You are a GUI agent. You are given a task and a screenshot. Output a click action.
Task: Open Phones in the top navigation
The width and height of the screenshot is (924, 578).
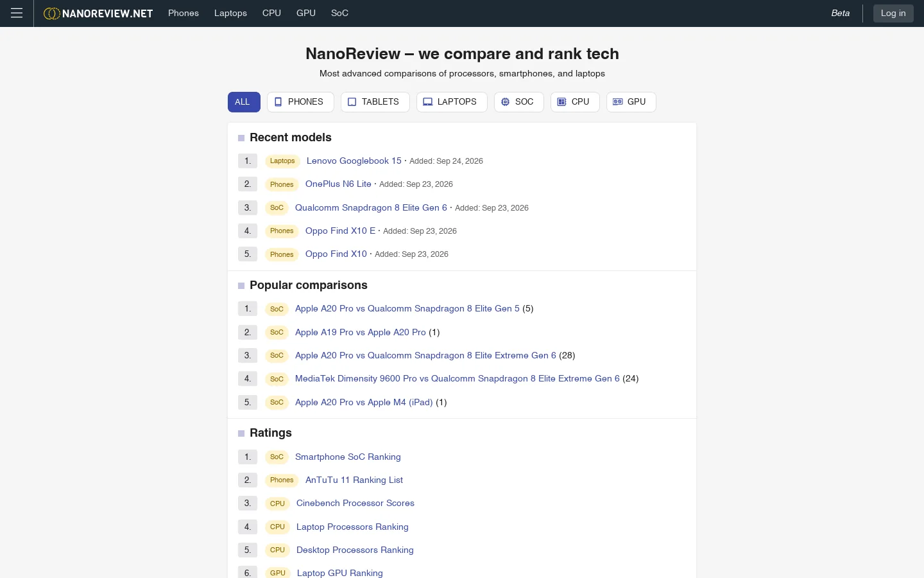coord(184,13)
